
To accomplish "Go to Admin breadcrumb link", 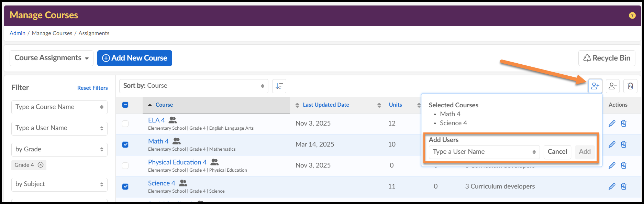I will click(18, 33).
